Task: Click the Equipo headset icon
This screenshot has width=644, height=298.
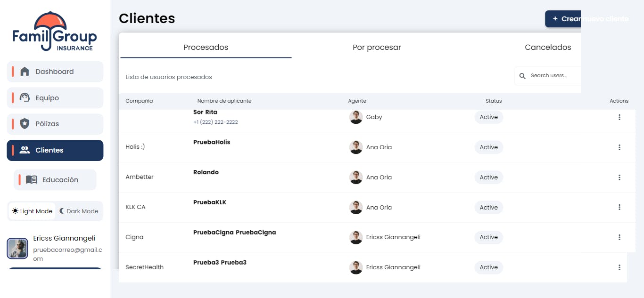Action: (25, 98)
